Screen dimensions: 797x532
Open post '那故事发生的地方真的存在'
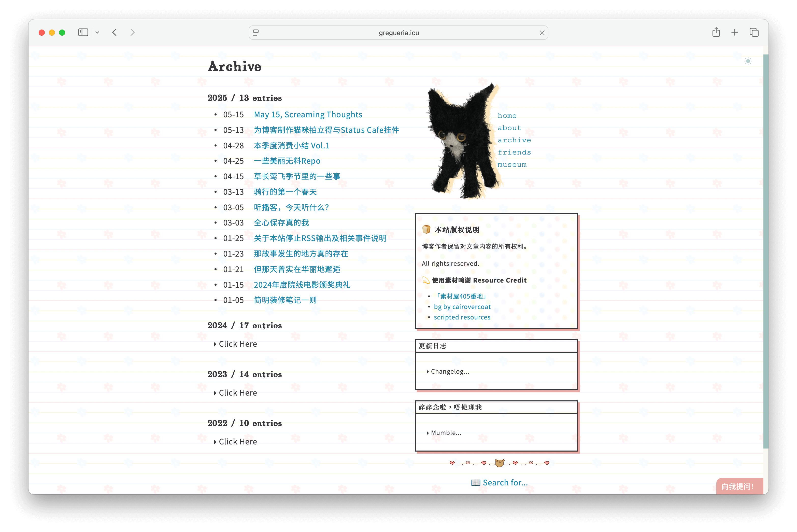(x=301, y=254)
